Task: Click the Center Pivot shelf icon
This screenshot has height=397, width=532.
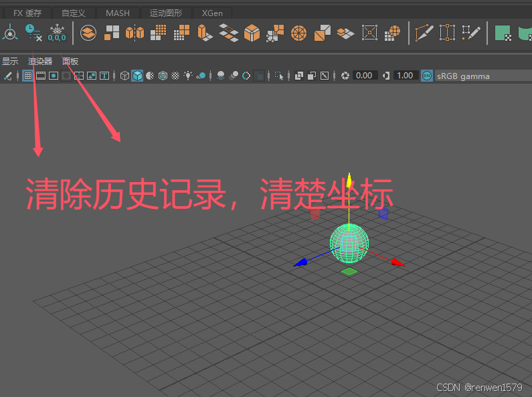Action: [x=10, y=33]
